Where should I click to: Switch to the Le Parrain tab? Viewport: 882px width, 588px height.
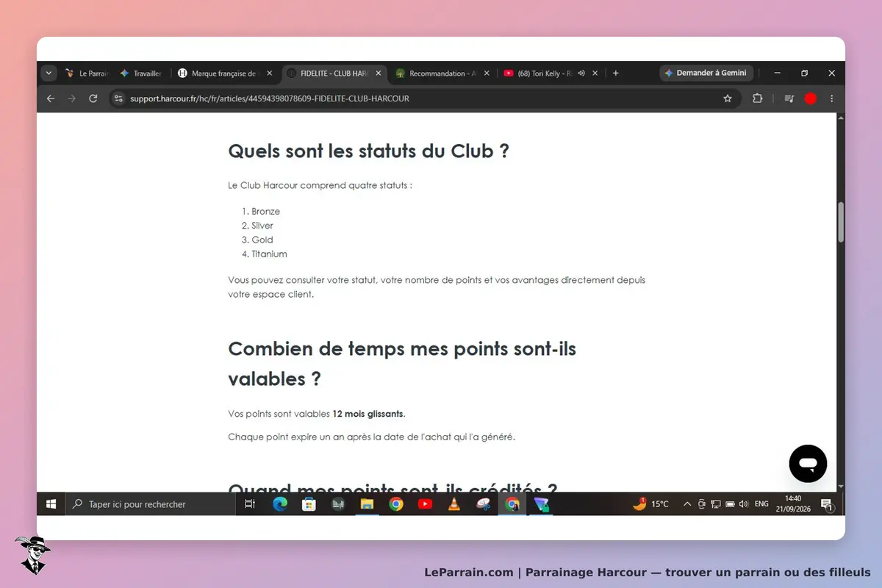coord(87,73)
